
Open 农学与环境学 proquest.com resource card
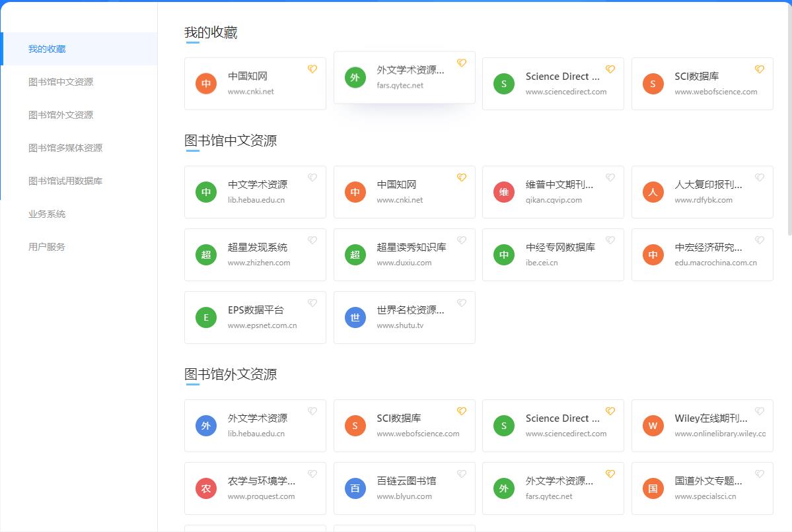255,488
